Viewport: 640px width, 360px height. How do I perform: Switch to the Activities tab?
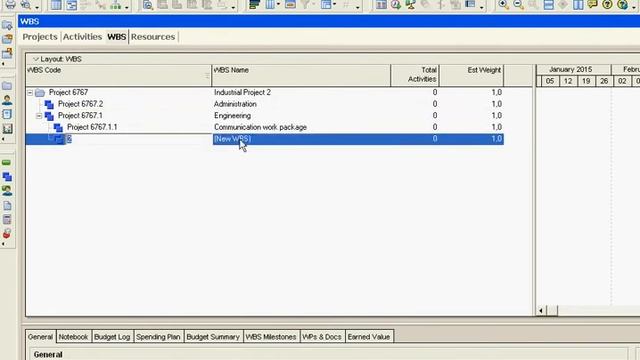(82, 37)
